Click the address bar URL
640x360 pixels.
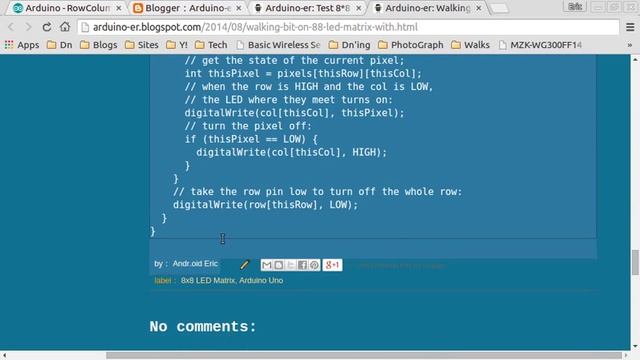click(255, 27)
